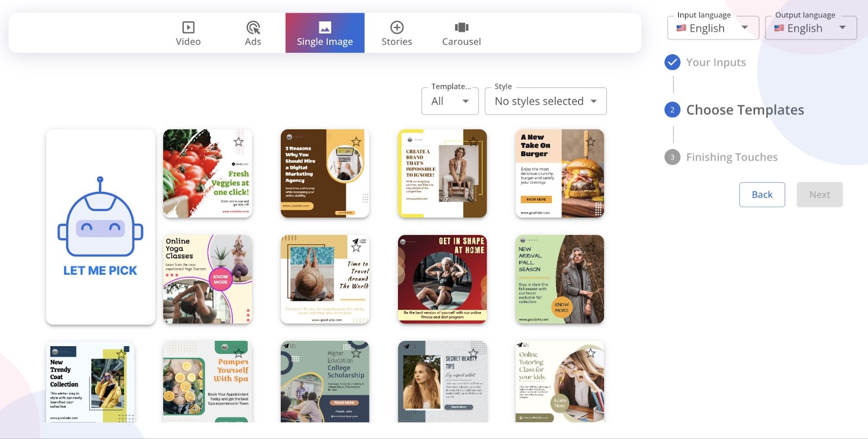
Task: Expand the Style dropdown showing No styles selected
Action: coord(545,101)
